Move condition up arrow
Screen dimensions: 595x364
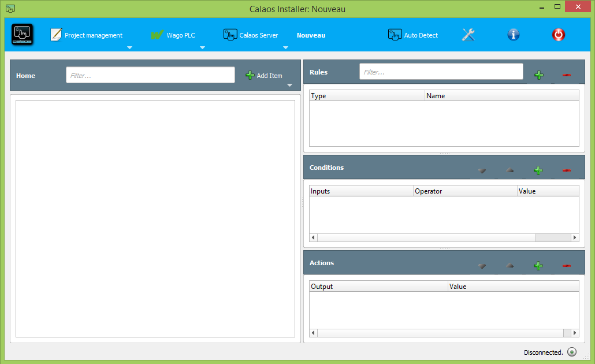point(510,170)
